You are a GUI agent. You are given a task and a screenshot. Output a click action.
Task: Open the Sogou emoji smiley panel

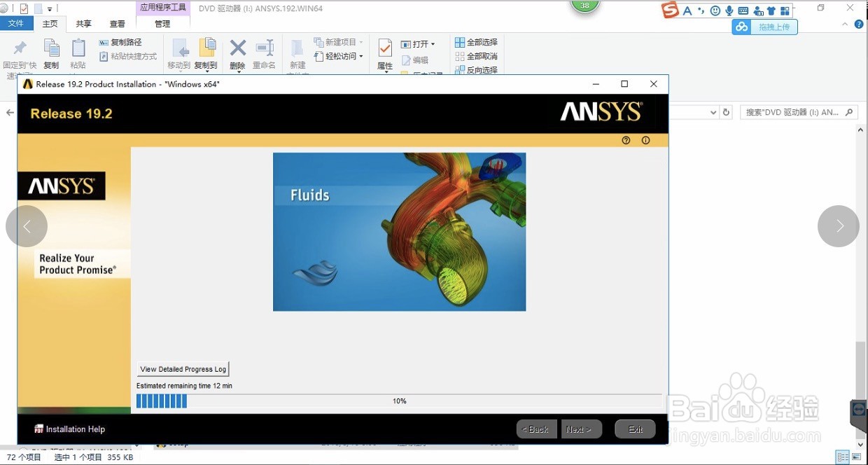[715, 11]
